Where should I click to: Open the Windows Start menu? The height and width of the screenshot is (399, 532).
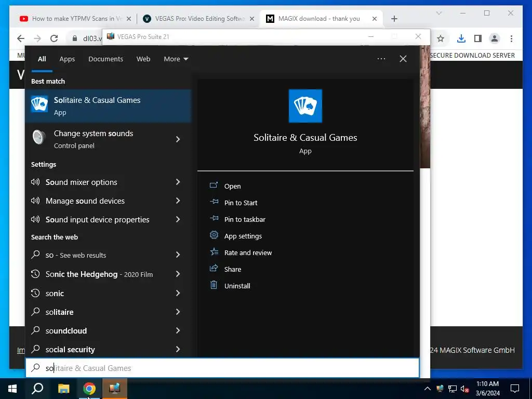click(12, 389)
